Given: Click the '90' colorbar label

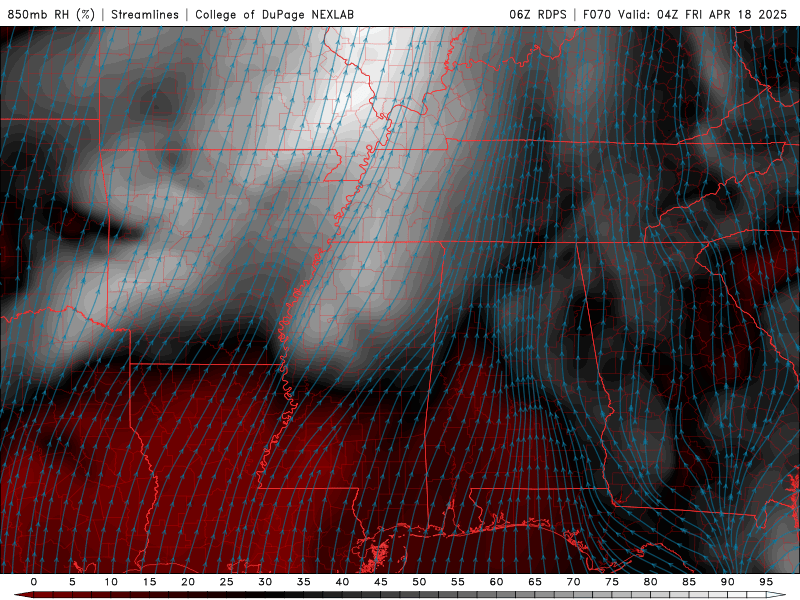Looking at the screenshot, I should click(x=728, y=582).
